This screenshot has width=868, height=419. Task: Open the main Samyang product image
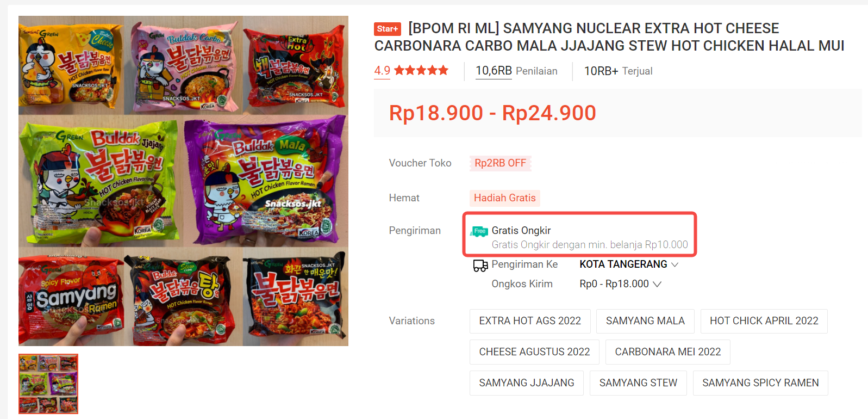coord(183,181)
